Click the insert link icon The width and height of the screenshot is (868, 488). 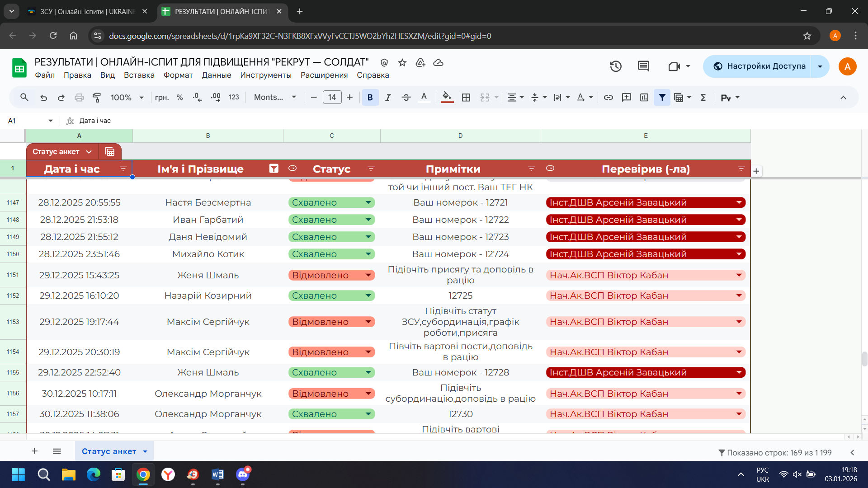609,97
